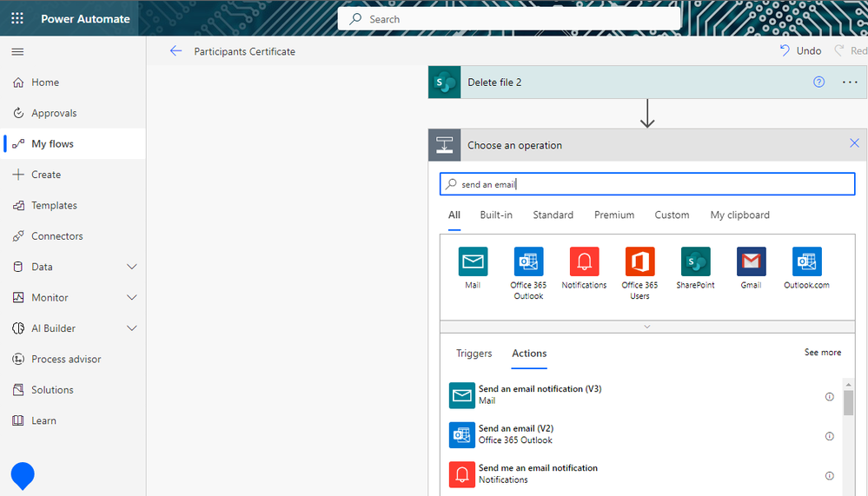Collapse the left navigation hamburger menu
This screenshot has width=868, height=496.
coord(17,51)
